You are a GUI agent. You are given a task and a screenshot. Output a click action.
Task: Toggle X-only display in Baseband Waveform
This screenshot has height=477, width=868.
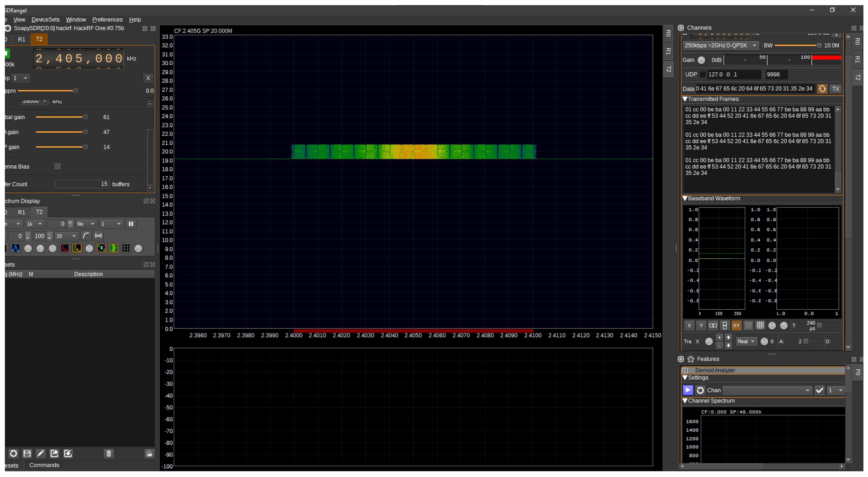tap(689, 326)
